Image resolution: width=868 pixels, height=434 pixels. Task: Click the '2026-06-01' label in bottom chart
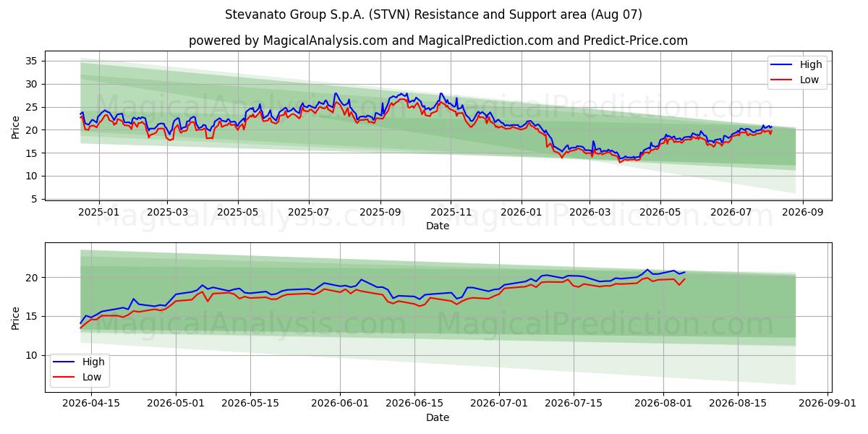341,403
